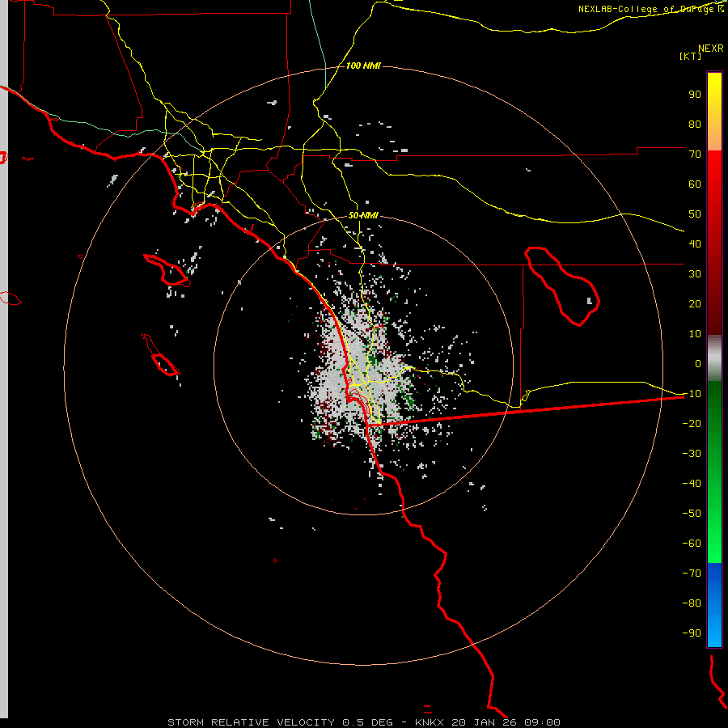Select the -70 knot scale label
The height and width of the screenshot is (728, 728).
(x=692, y=574)
